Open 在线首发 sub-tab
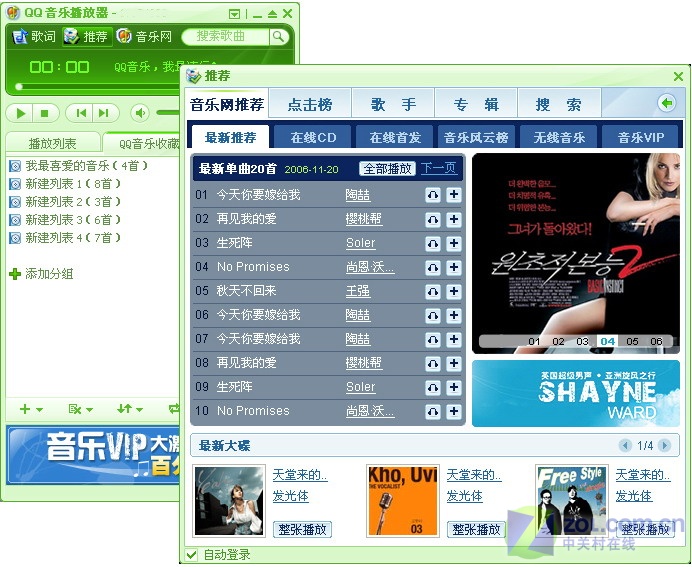Image resolution: width=692 pixels, height=567 pixels. coord(395,137)
